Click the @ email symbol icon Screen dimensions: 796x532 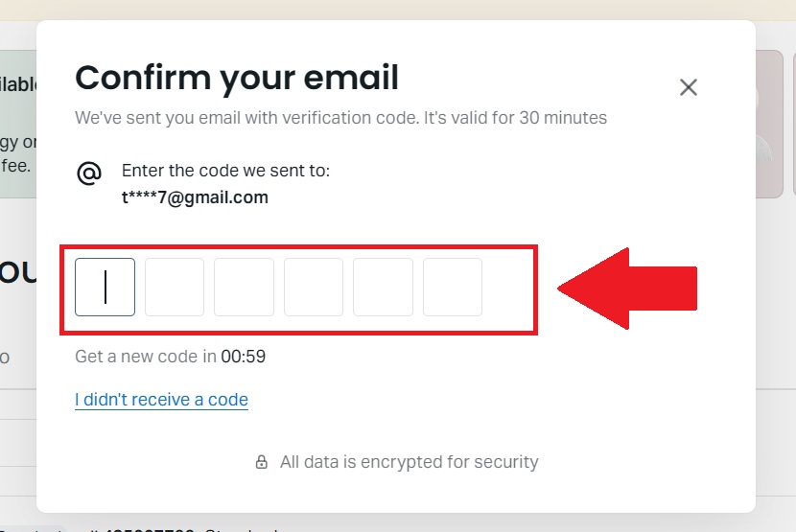click(x=89, y=173)
